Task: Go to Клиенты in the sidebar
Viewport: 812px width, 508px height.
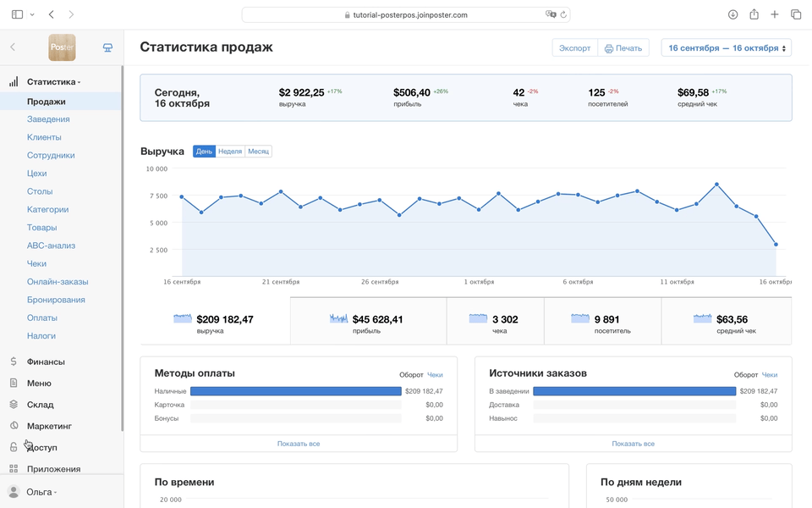Action: click(44, 137)
